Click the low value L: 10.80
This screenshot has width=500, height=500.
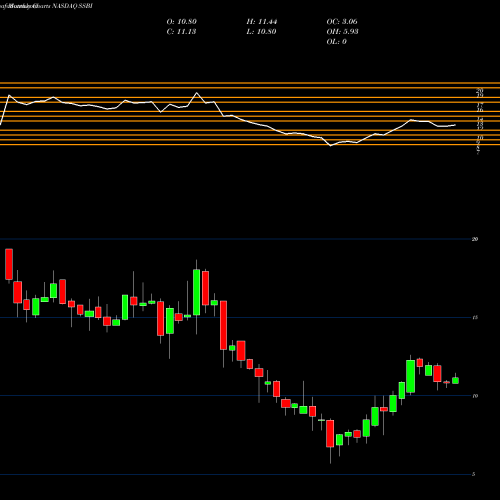pyautogui.click(x=261, y=32)
